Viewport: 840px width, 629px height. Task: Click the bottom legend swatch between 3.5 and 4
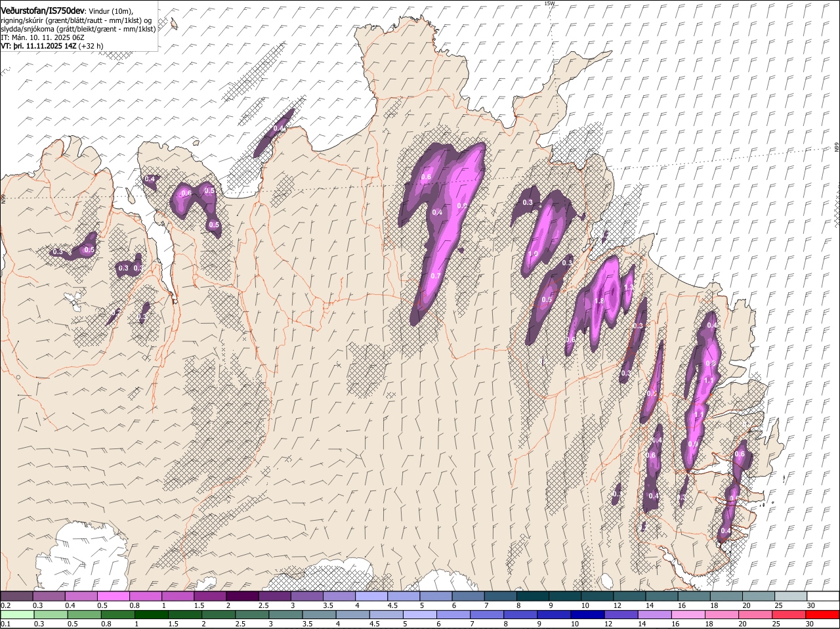coord(319,615)
